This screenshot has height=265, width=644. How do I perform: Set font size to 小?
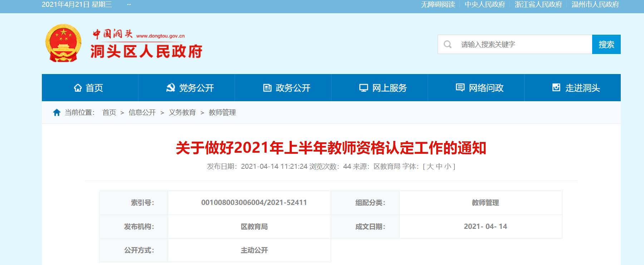pos(448,166)
